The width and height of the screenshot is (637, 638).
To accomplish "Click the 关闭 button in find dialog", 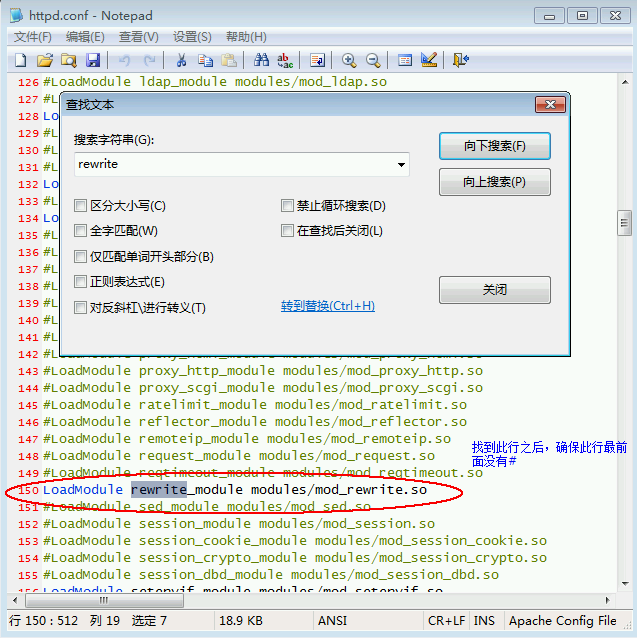I will coord(495,290).
